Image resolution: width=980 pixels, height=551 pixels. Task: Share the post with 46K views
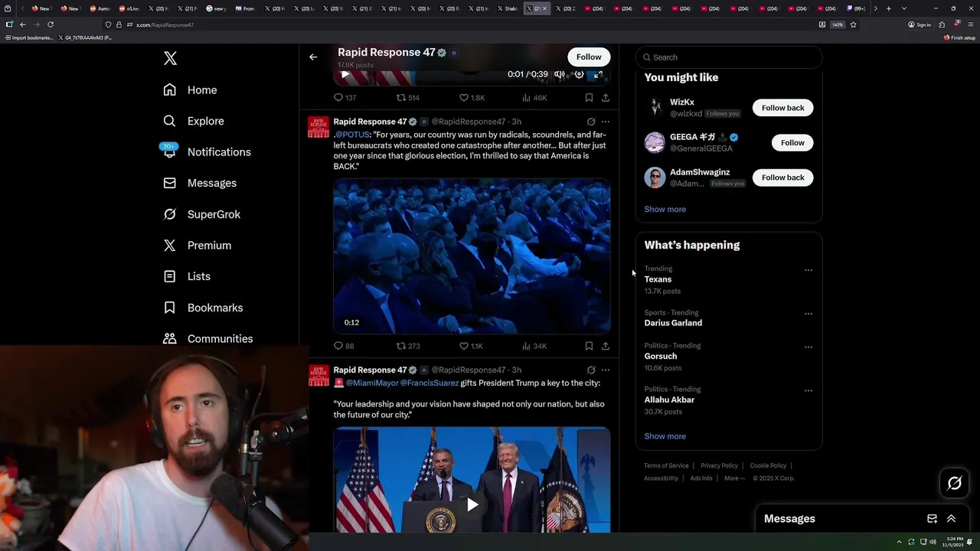[606, 98]
